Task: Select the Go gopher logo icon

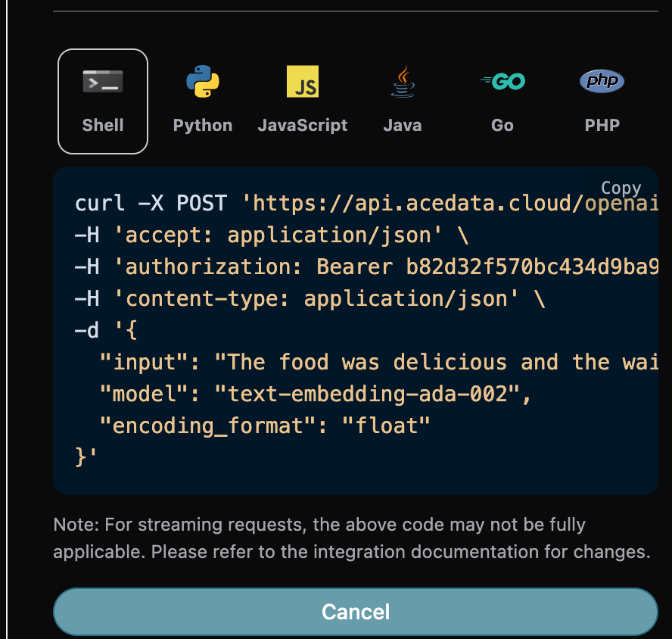Action: click(x=502, y=82)
